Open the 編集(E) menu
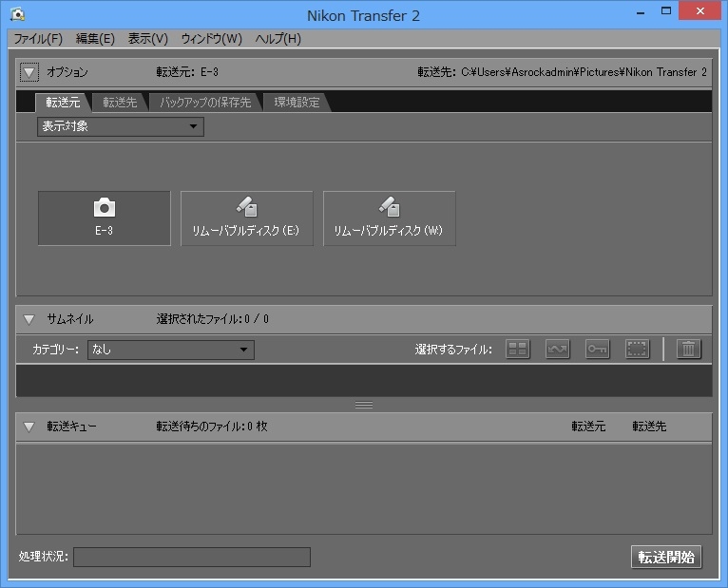The height and width of the screenshot is (588, 728). [x=95, y=39]
